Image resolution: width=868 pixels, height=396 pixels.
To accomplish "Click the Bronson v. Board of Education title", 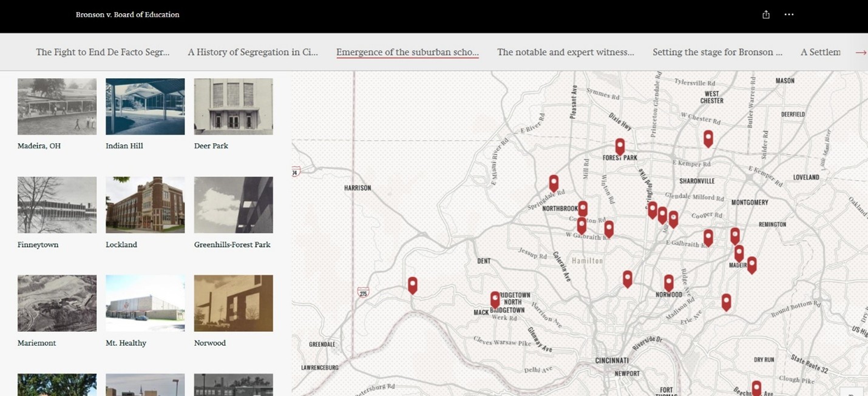I will click(127, 15).
